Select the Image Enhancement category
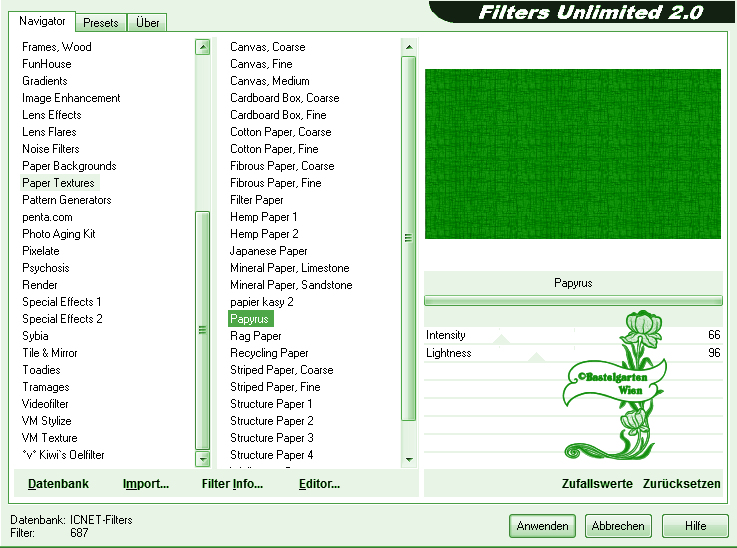This screenshot has height=548, width=737. (x=71, y=98)
